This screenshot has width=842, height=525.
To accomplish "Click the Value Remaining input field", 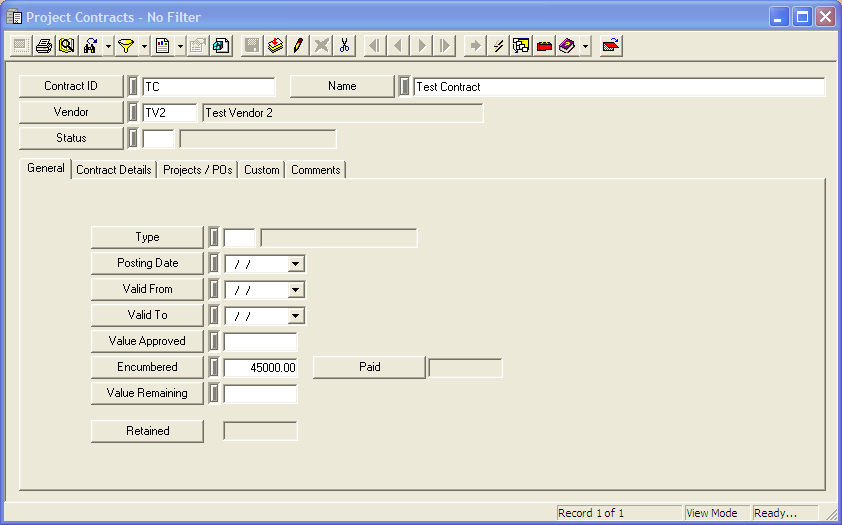I will 260,393.
